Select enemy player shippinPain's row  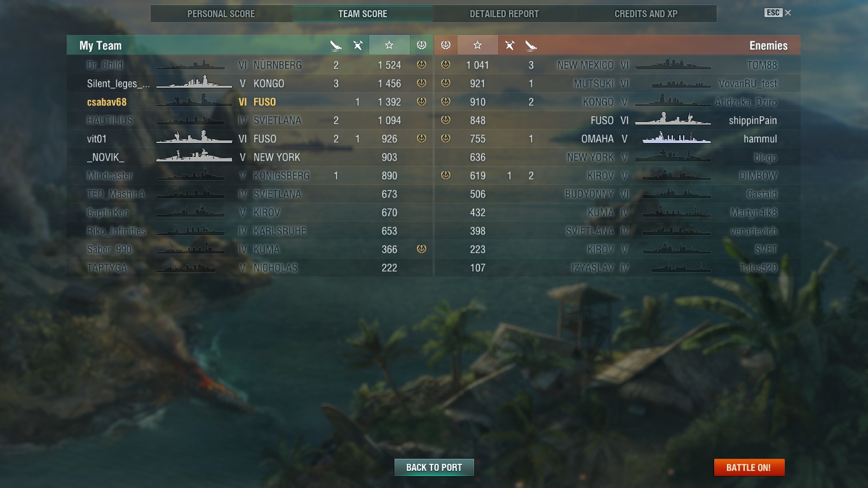point(617,120)
